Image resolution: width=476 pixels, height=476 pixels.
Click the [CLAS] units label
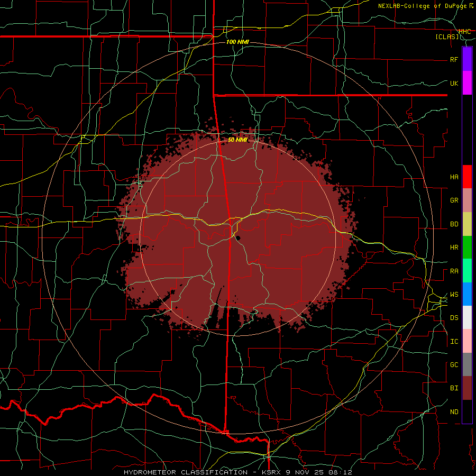pos(447,37)
